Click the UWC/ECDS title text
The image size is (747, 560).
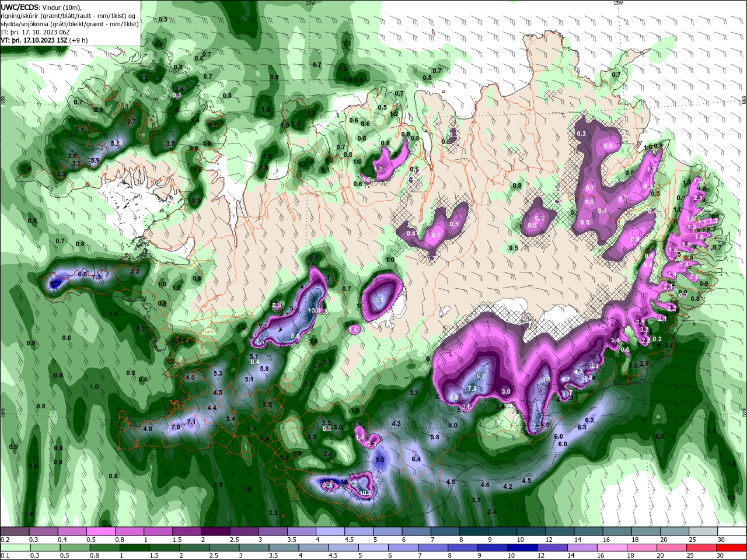(20, 7)
